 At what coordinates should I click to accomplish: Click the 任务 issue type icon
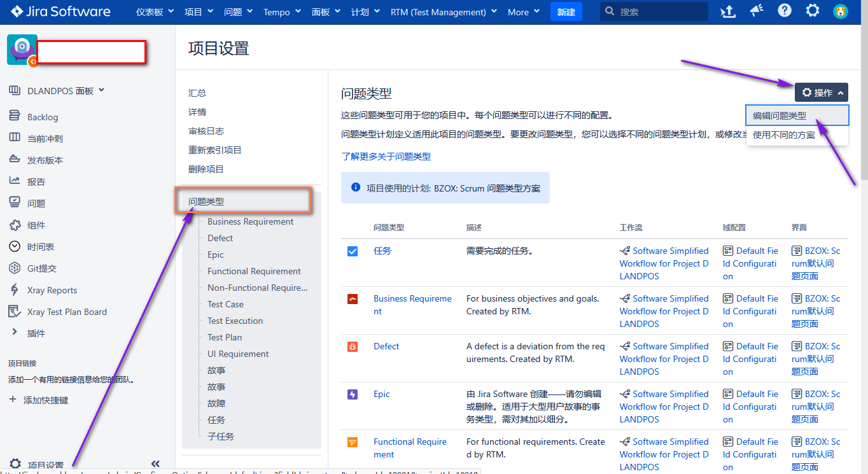(353, 251)
